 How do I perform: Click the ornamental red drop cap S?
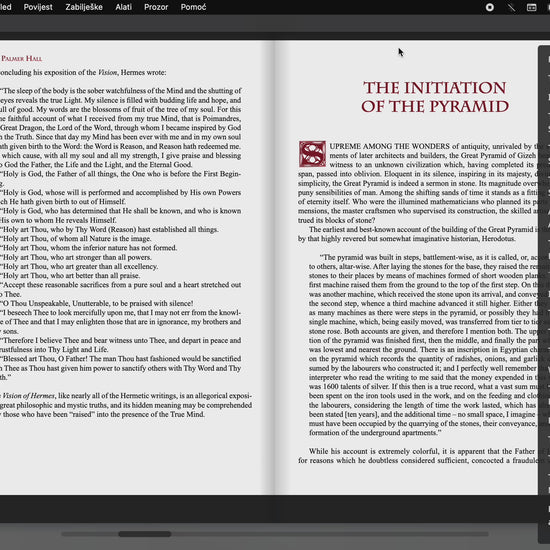click(x=312, y=154)
